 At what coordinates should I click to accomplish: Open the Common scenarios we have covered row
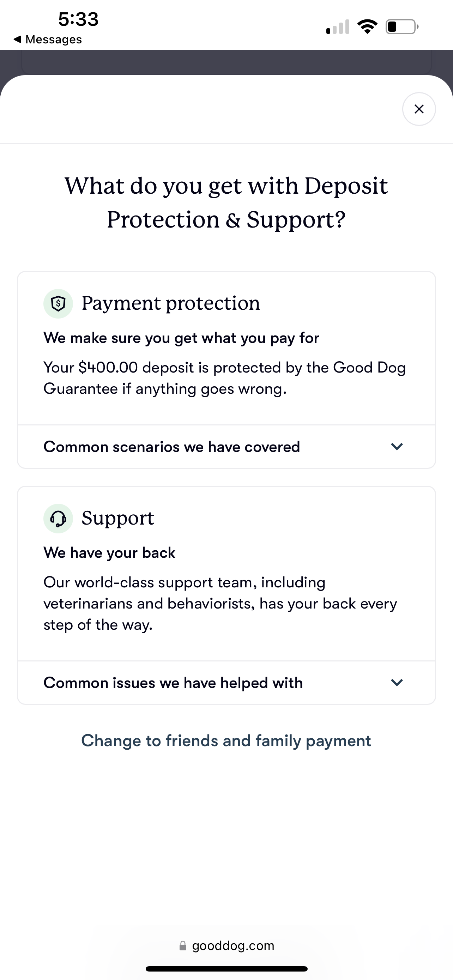coord(226,447)
